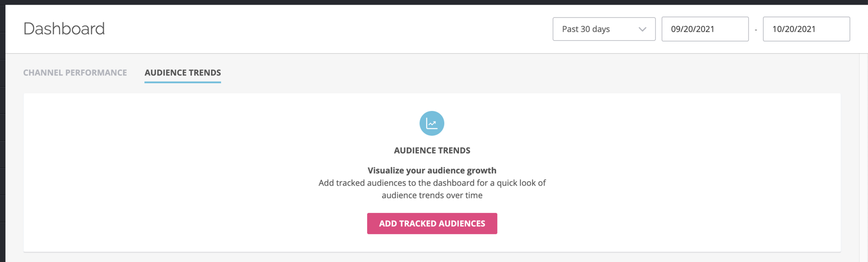
Task: Click the gray area below the trends card
Action: (432, 257)
